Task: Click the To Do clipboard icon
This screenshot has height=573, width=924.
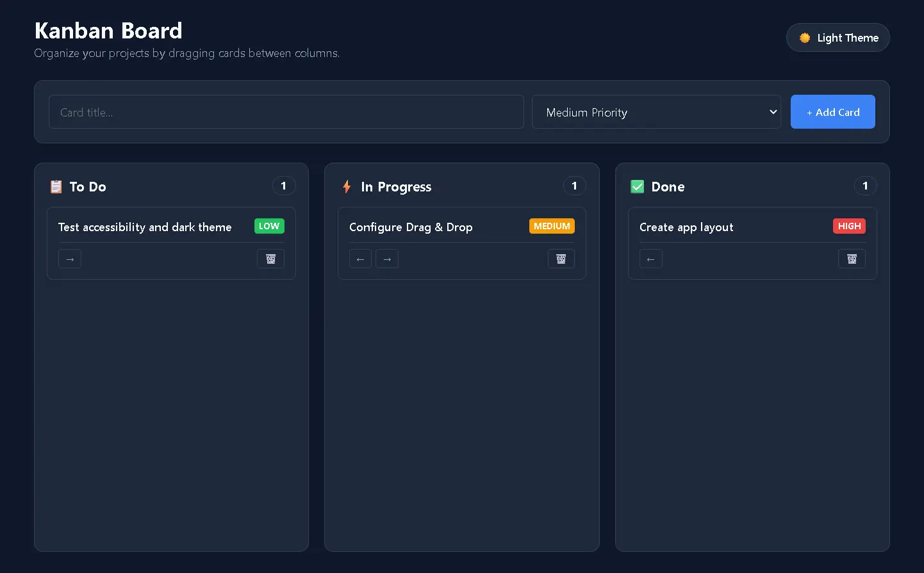Action: (56, 186)
